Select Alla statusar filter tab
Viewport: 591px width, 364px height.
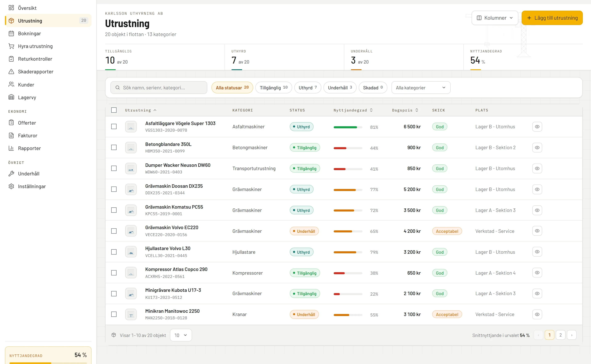point(232,88)
